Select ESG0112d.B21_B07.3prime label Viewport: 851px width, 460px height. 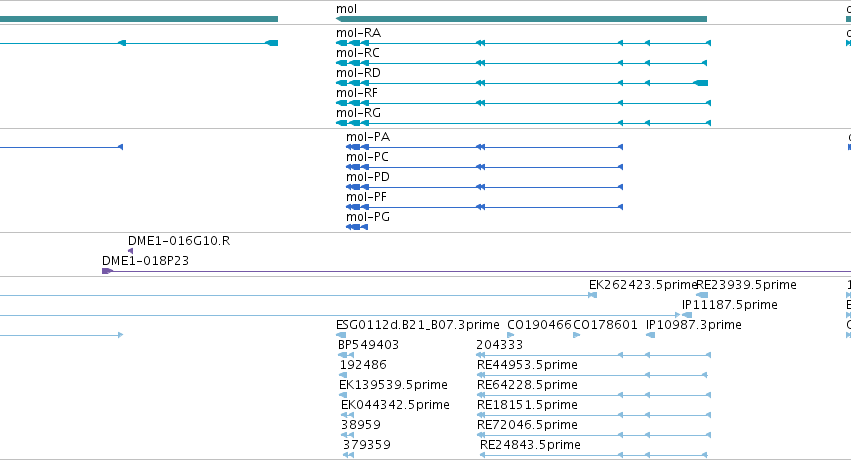coord(418,325)
